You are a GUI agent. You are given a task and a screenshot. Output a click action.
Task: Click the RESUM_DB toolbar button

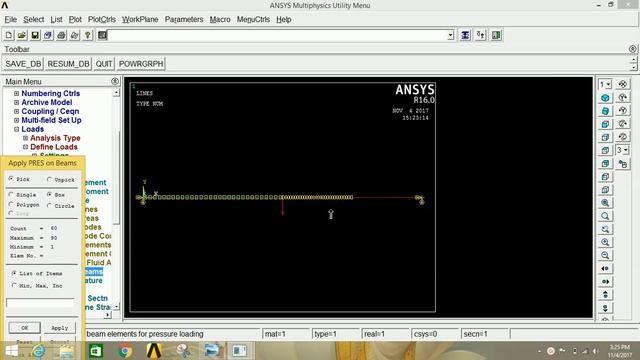pos(68,64)
